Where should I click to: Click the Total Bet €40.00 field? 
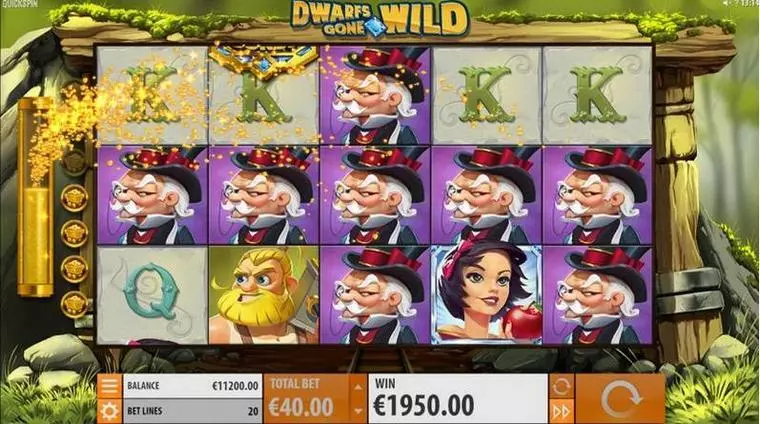(307, 399)
